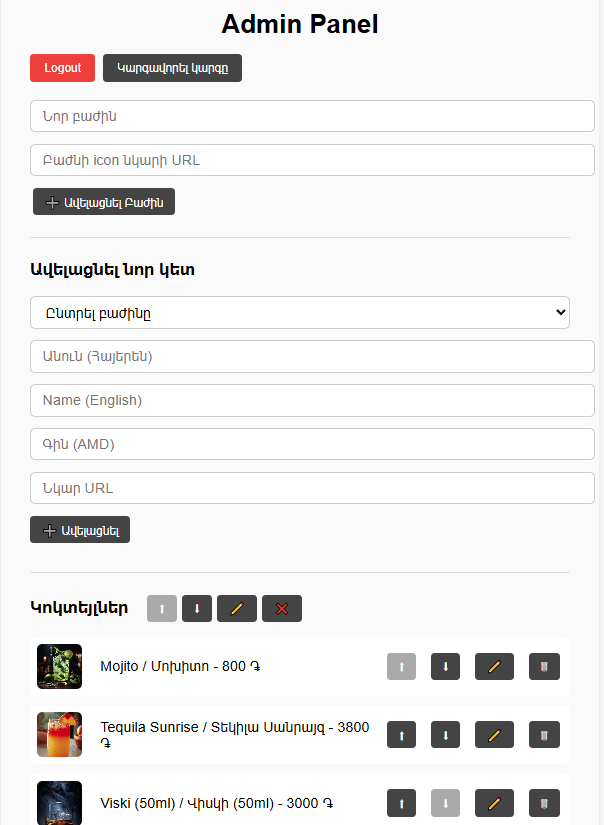
Task: Click the Ավելացնել item button
Action: point(80,530)
